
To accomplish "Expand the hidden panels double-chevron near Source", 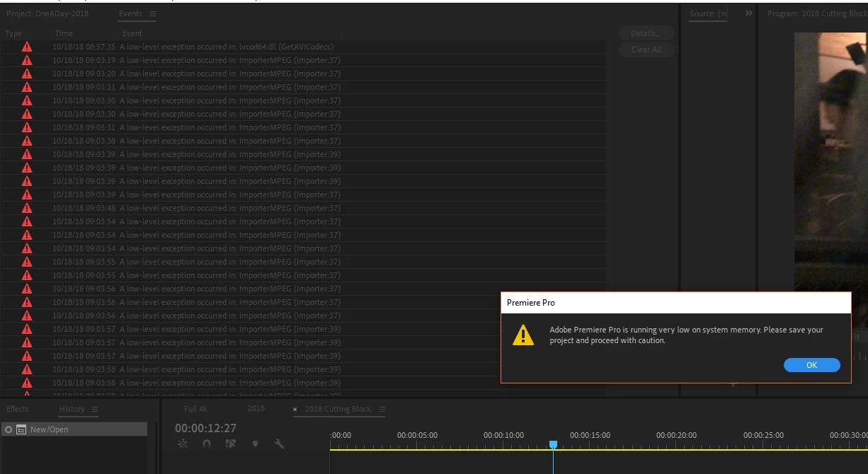I will point(748,13).
